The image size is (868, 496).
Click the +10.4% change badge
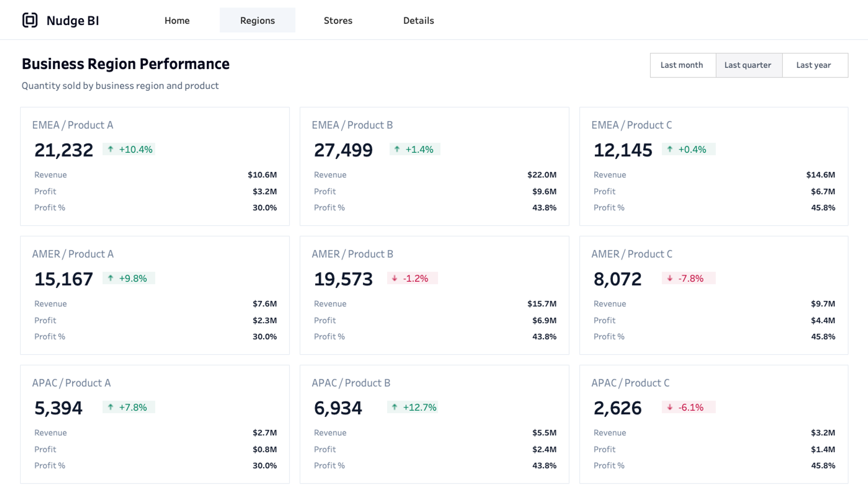click(x=129, y=149)
